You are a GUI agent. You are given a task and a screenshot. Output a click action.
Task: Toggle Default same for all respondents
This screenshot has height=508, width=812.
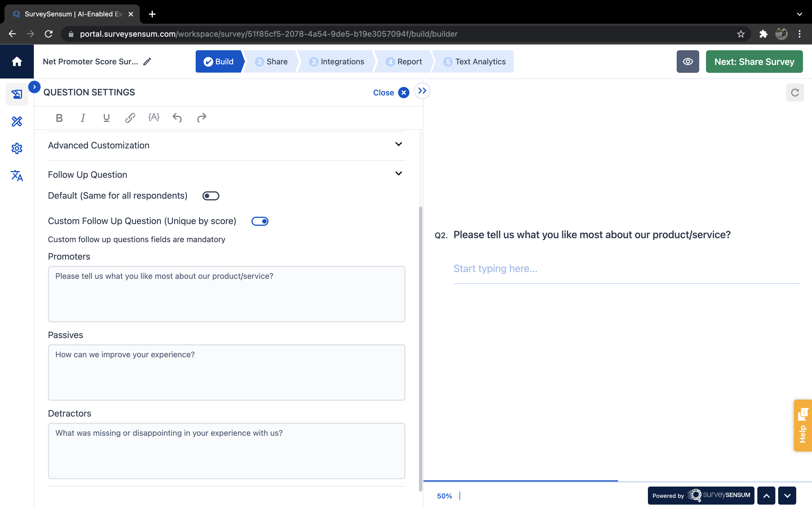tap(211, 196)
